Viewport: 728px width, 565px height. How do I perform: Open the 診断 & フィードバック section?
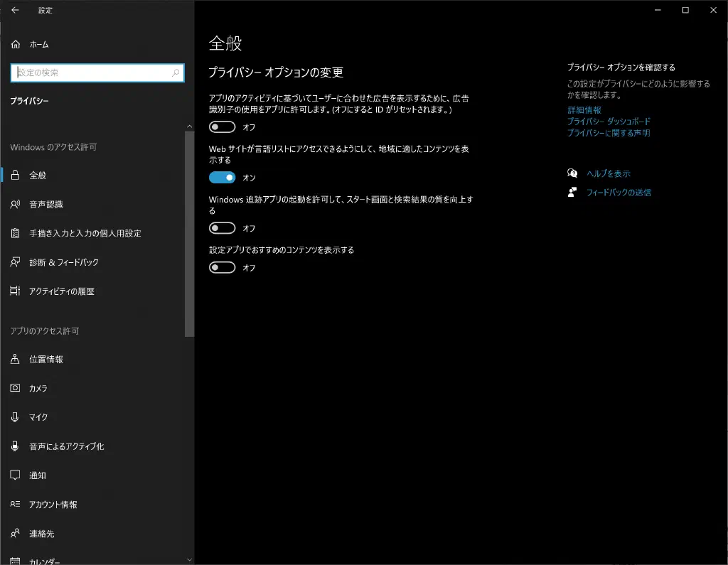pos(63,262)
